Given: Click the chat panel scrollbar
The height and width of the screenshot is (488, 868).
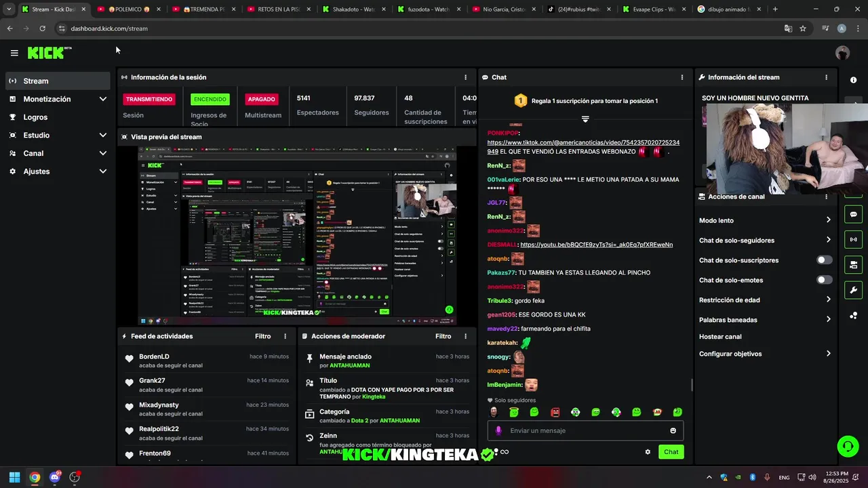Looking at the screenshot, I should coord(692,385).
